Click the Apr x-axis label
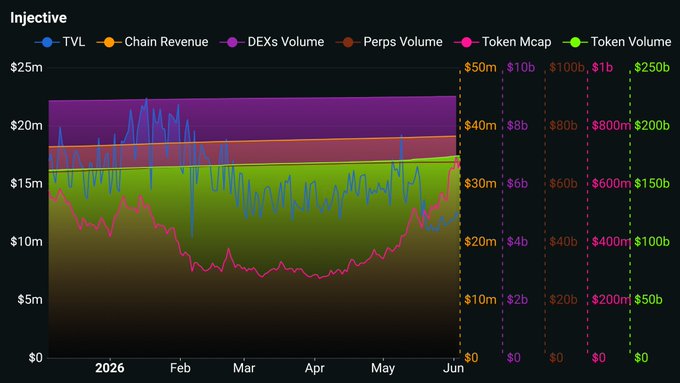This screenshot has height=383, width=680. click(x=314, y=368)
